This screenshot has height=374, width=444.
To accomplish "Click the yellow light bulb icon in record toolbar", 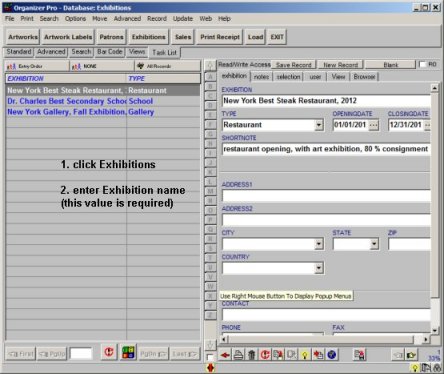I will pyautogui.click(x=305, y=355).
